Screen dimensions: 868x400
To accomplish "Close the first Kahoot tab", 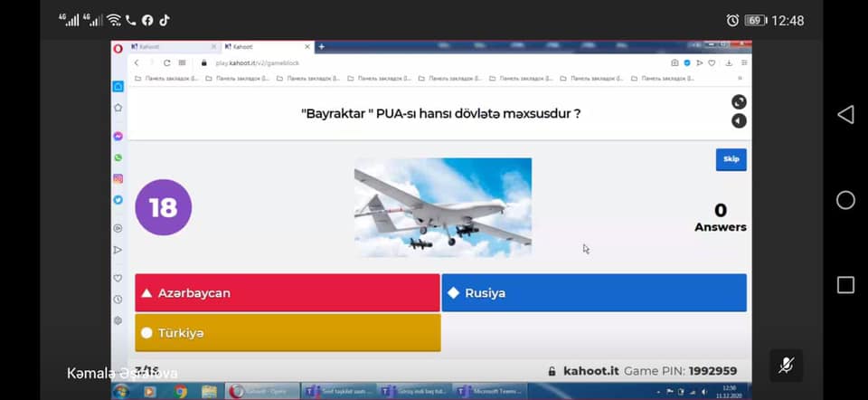I will [213, 47].
